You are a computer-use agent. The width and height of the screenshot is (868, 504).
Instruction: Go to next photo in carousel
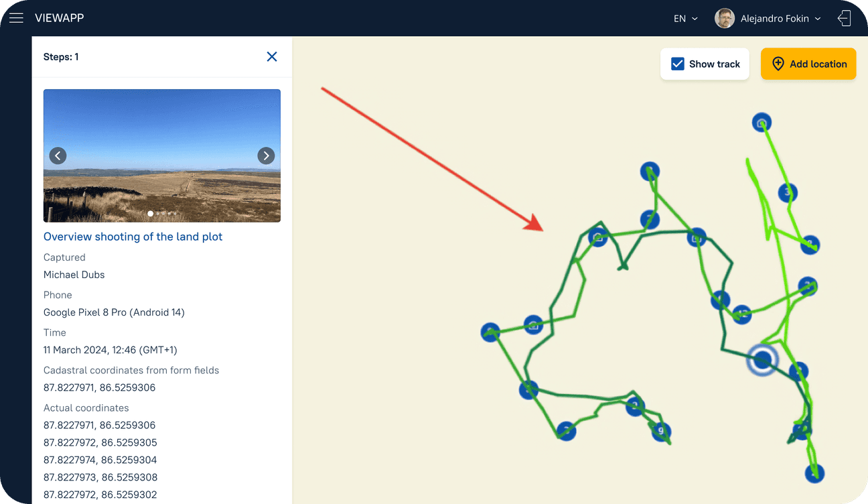pos(266,156)
